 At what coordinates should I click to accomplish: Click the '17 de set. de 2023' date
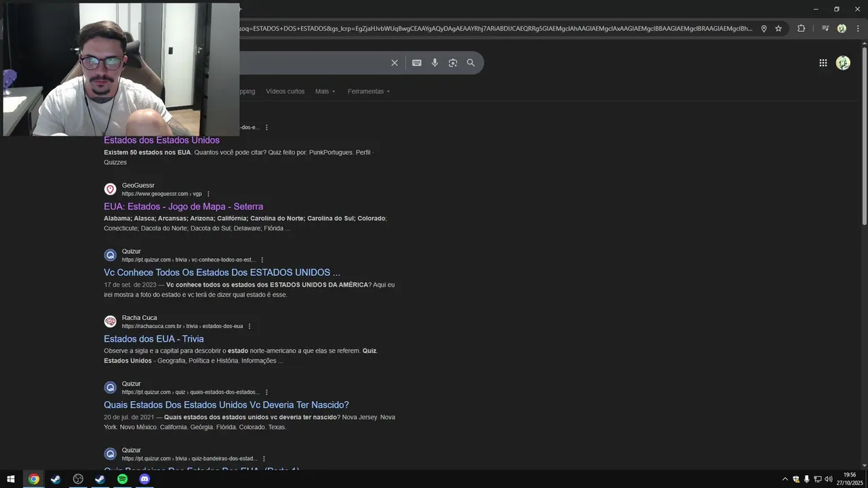pyautogui.click(x=130, y=285)
